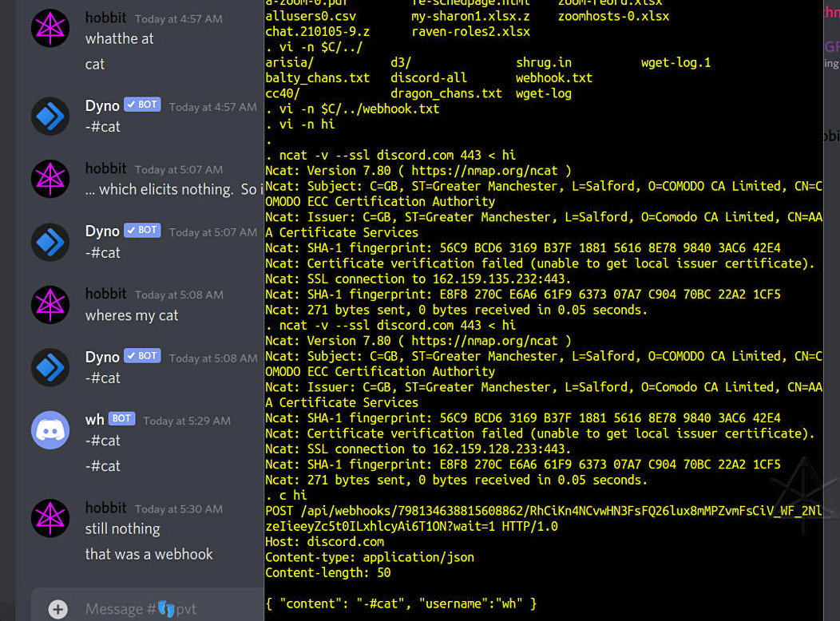Click the POST /api/webhooks line in terminal

[543, 512]
